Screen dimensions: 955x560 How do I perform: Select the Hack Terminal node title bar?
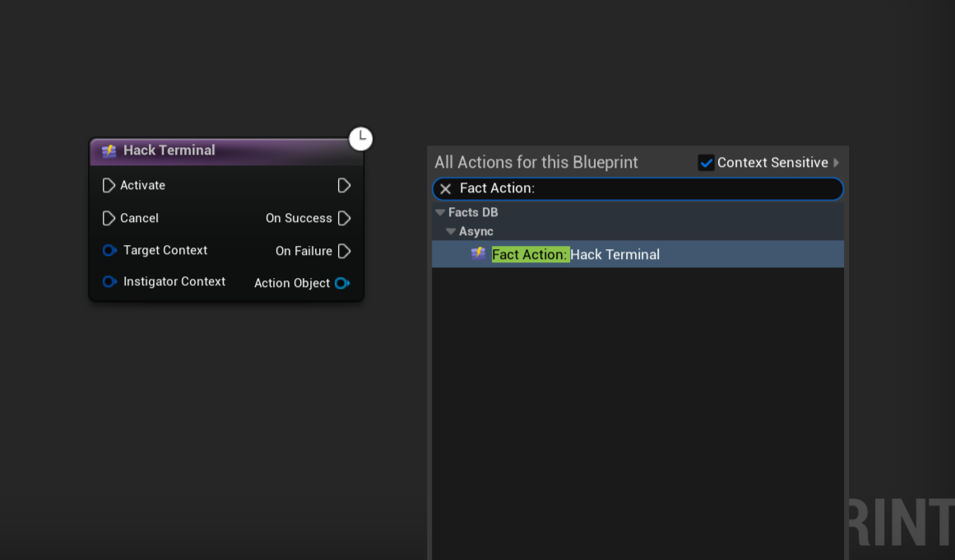pyautogui.click(x=226, y=151)
